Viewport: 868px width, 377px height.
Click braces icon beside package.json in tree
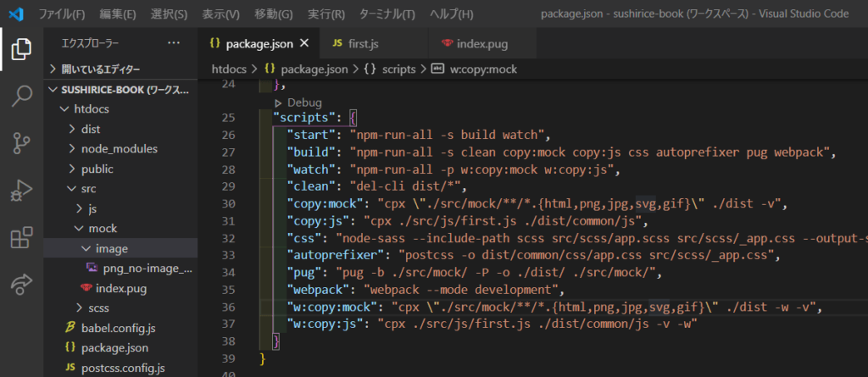70,347
